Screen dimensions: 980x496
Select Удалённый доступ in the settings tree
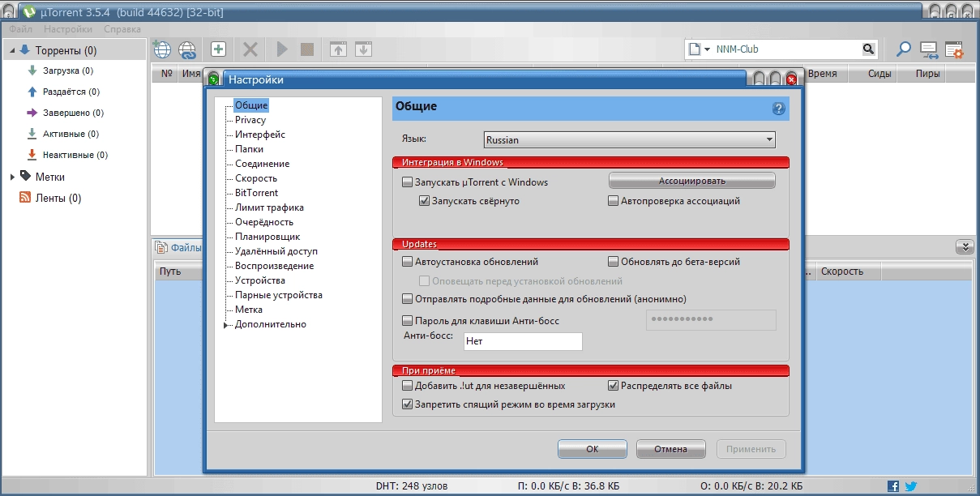pos(276,251)
